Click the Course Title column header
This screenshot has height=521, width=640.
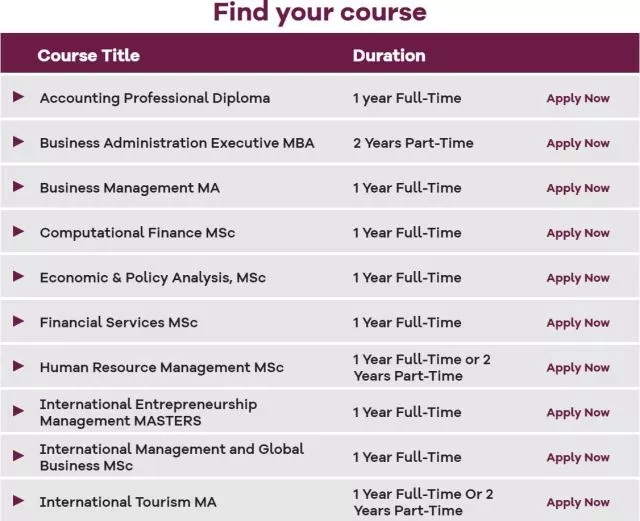coord(88,55)
